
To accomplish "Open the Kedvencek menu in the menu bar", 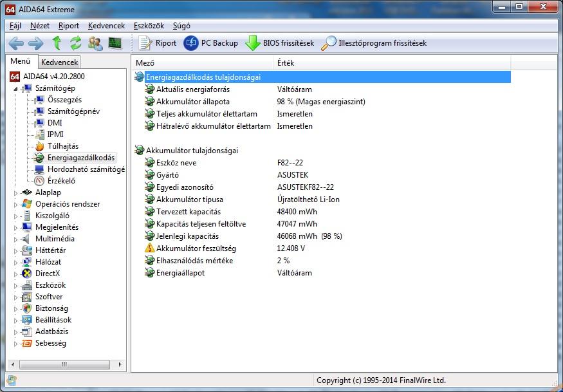I will tap(106, 26).
